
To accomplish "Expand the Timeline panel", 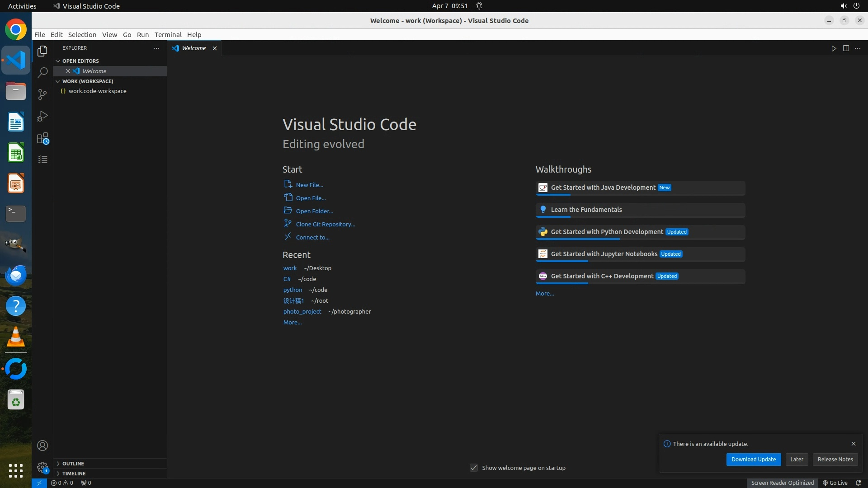I will (74, 474).
